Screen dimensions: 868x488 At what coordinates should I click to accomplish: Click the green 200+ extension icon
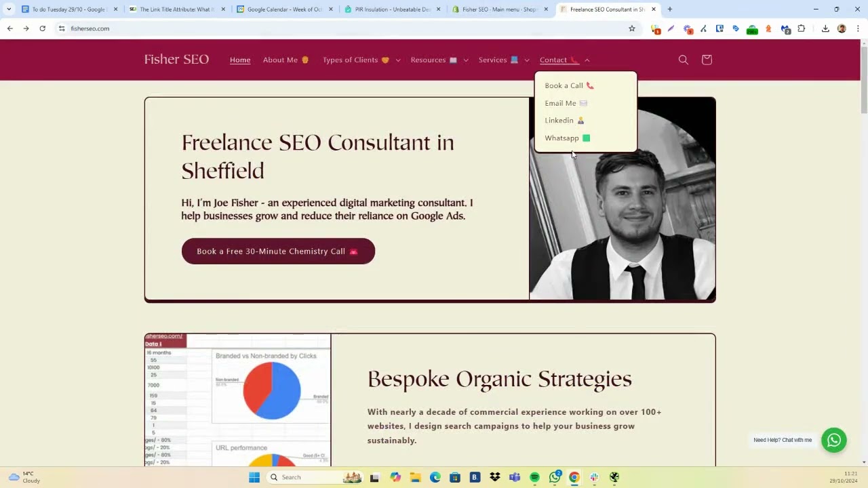click(752, 29)
